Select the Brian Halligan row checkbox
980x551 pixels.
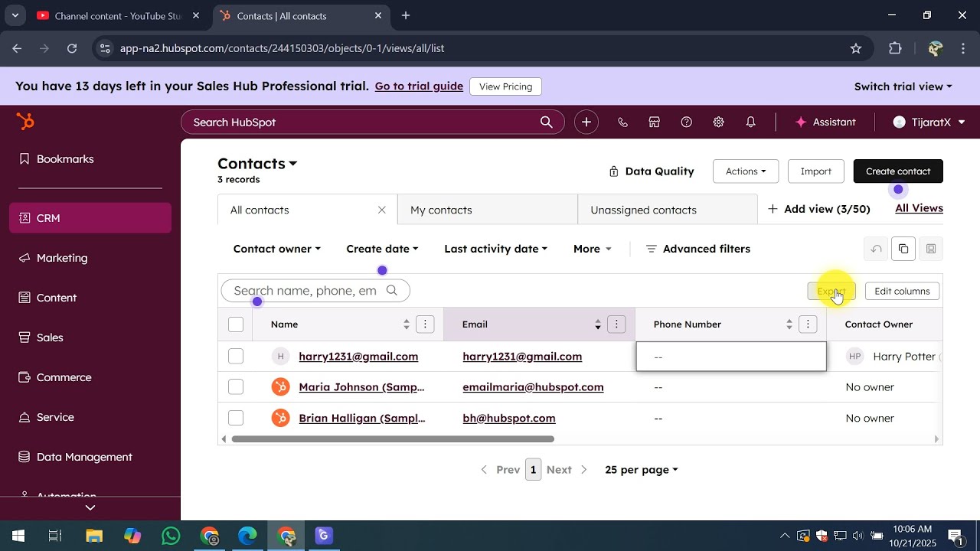[x=236, y=418]
